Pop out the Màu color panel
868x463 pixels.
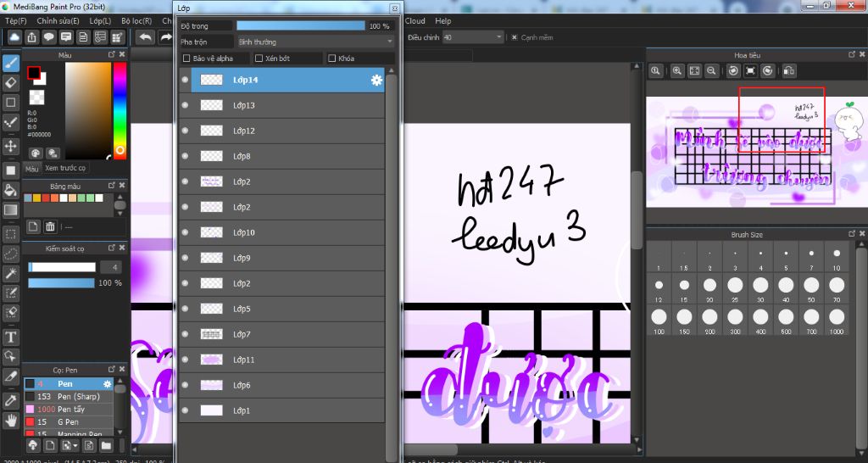111,55
